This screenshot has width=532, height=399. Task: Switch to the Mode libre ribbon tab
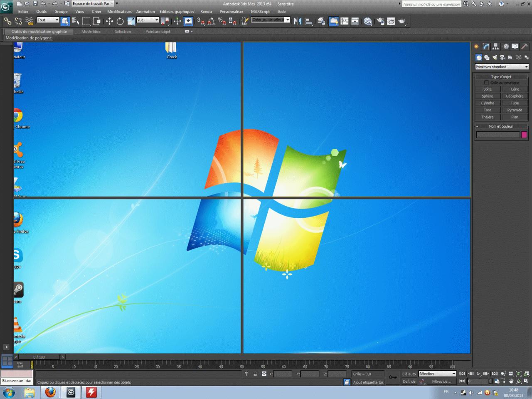pos(91,32)
